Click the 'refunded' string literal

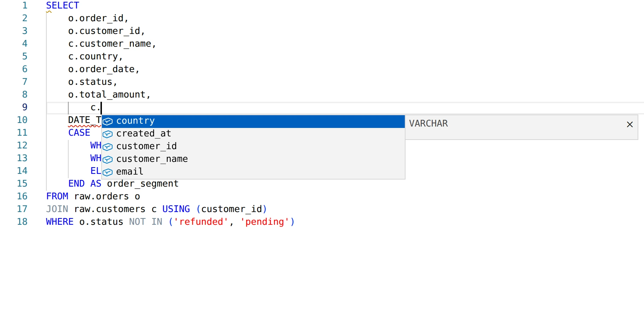coord(201,222)
